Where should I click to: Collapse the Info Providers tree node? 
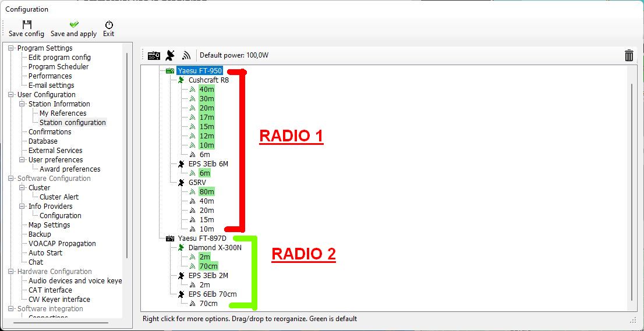[22, 207]
